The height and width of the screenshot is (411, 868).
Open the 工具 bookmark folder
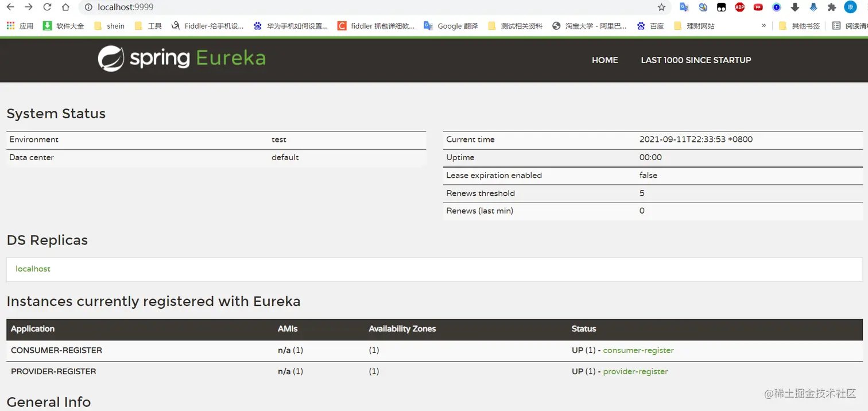(148, 26)
